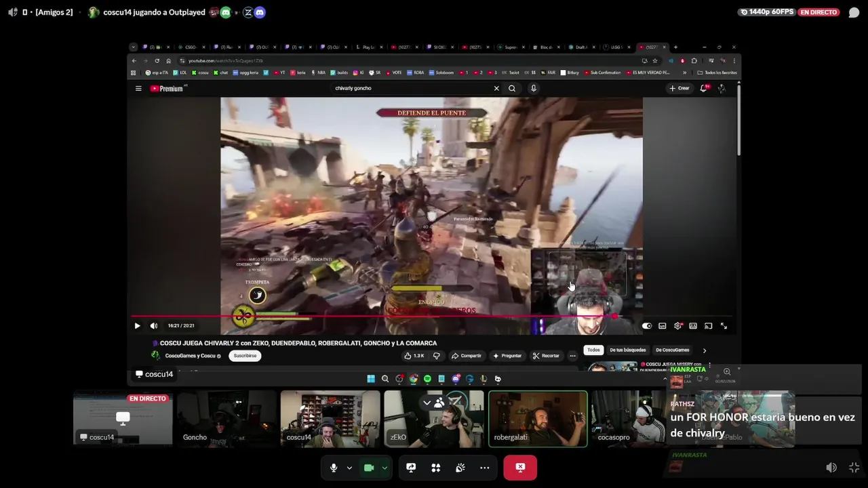Exit Discord fullscreen view

[x=854, y=468]
